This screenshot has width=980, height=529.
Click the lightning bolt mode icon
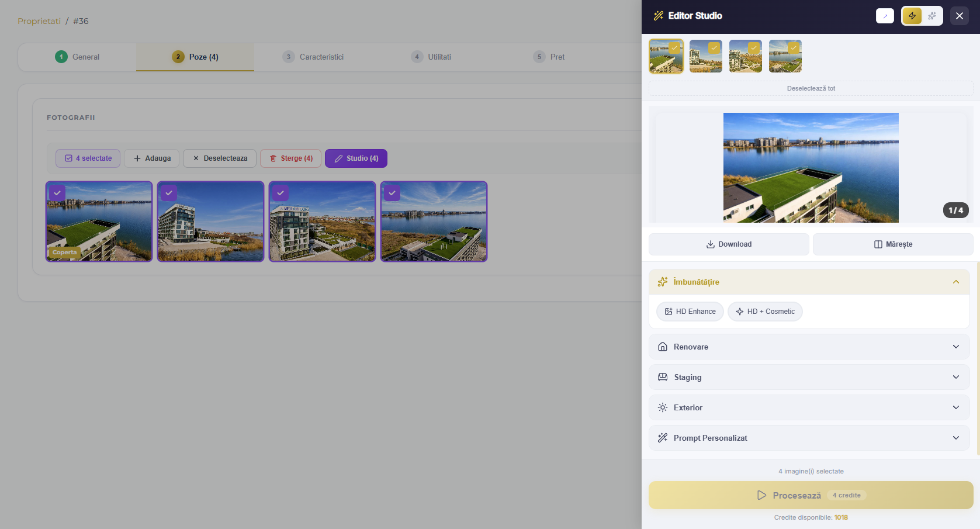[912, 16]
